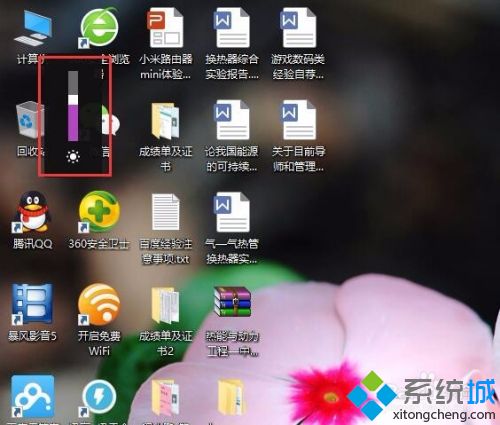Viewport: 500px width, 425px height.
Task: Launch the 开启免费WiFi shortcut
Action: (x=99, y=304)
